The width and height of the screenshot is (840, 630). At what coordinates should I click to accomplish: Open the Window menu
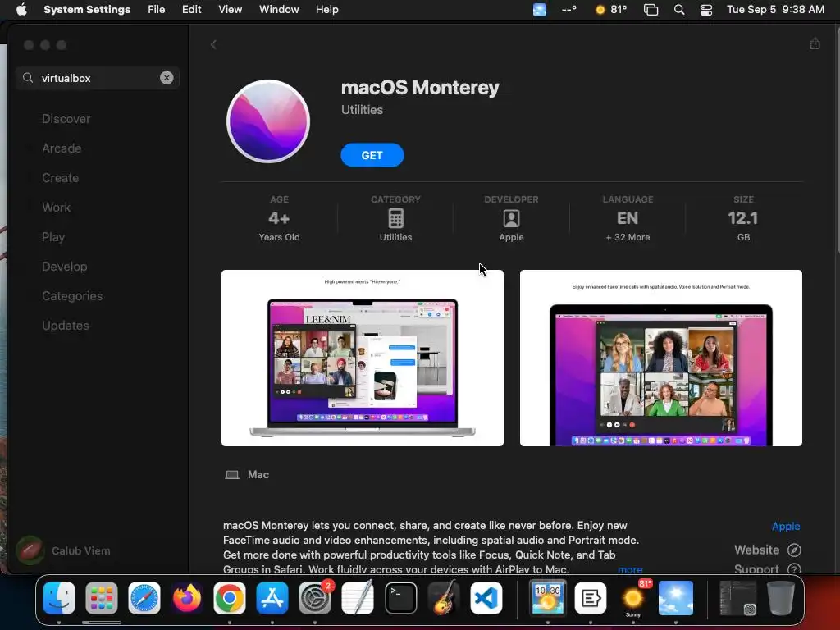click(x=279, y=10)
